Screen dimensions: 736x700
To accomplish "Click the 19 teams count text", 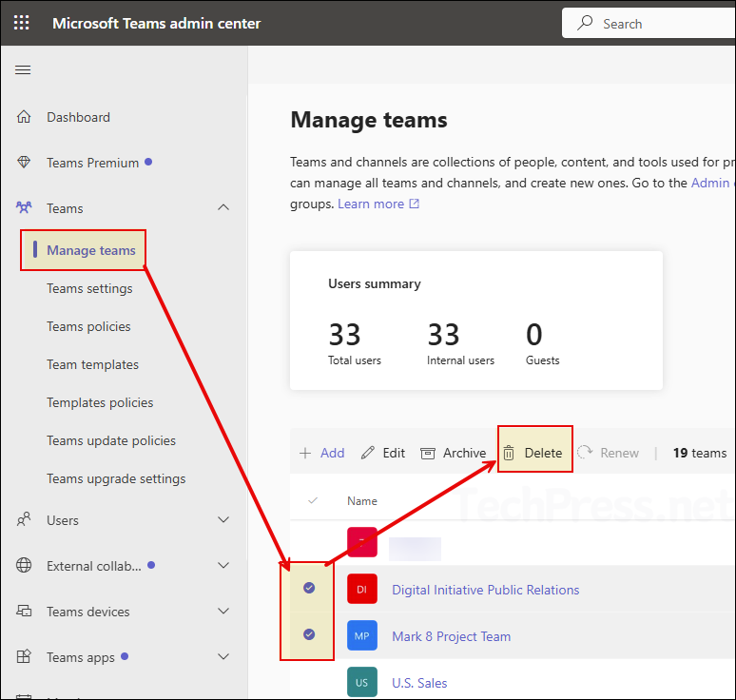I will [x=699, y=453].
